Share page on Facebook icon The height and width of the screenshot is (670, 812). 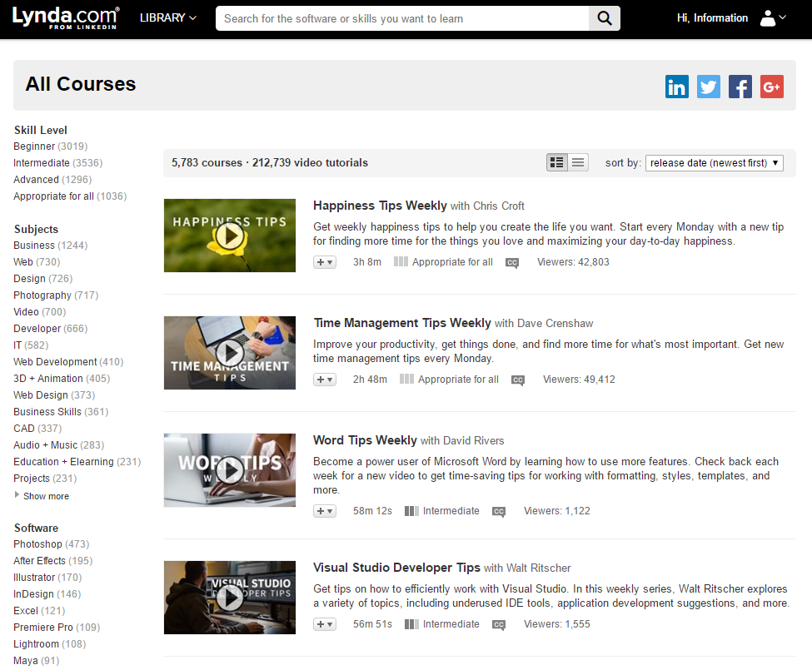(x=740, y=87)
